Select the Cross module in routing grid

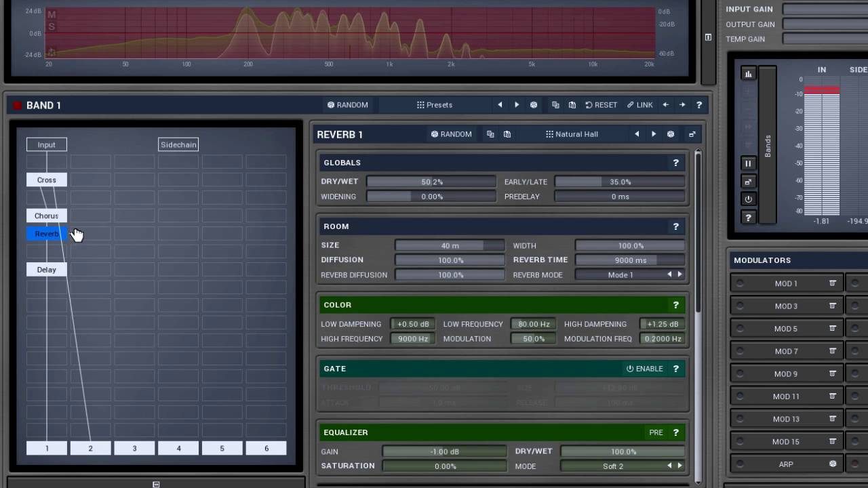[47, 180]
